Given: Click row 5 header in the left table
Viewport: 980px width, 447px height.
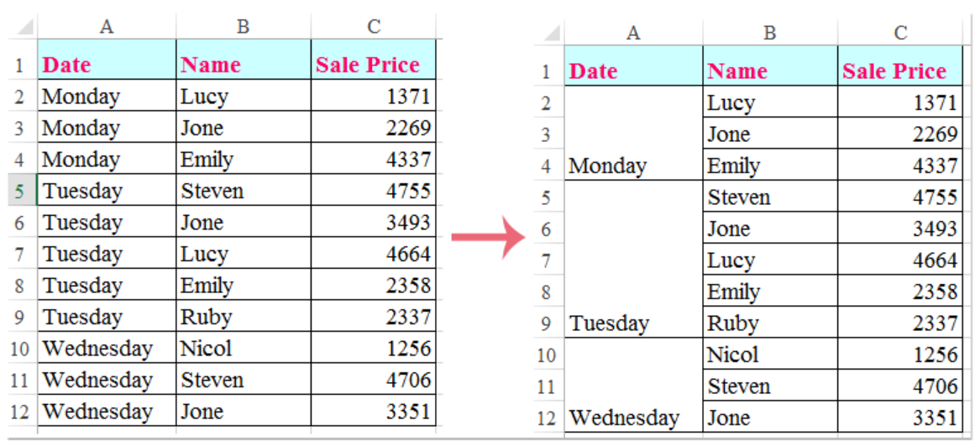Looking at the screenshot, I should coord(20,192).
